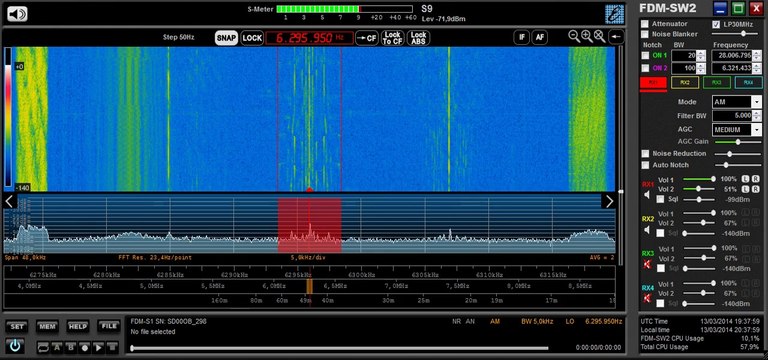Adjust RX1 Vol 2 slider
This screenshot has width=768, height=360.
pos(699,189)
